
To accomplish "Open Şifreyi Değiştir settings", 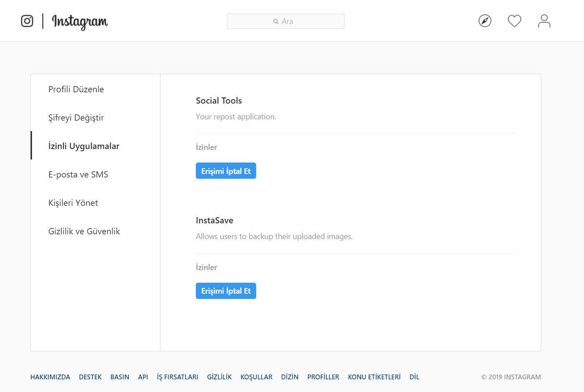I will click(x=77, y=118).
